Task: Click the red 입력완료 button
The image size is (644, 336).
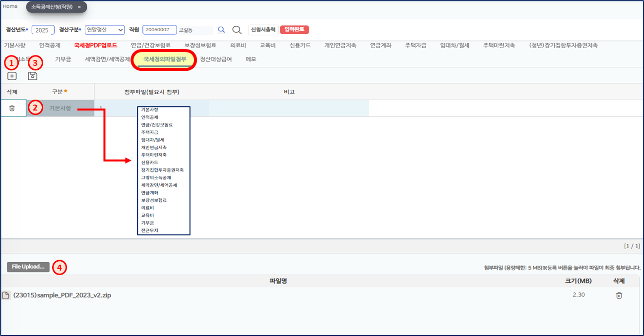Action: click(x=295, y=30)
